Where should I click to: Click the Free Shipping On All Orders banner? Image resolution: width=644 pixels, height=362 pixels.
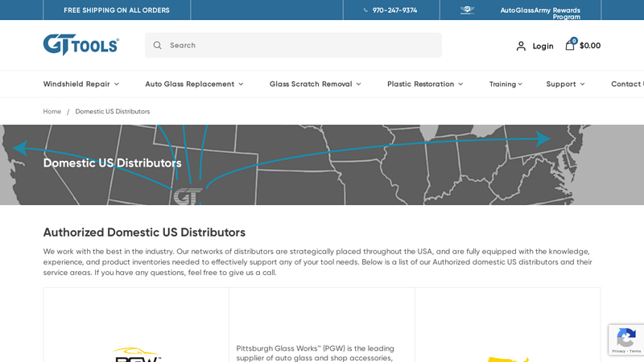click(x=117, y=10)
